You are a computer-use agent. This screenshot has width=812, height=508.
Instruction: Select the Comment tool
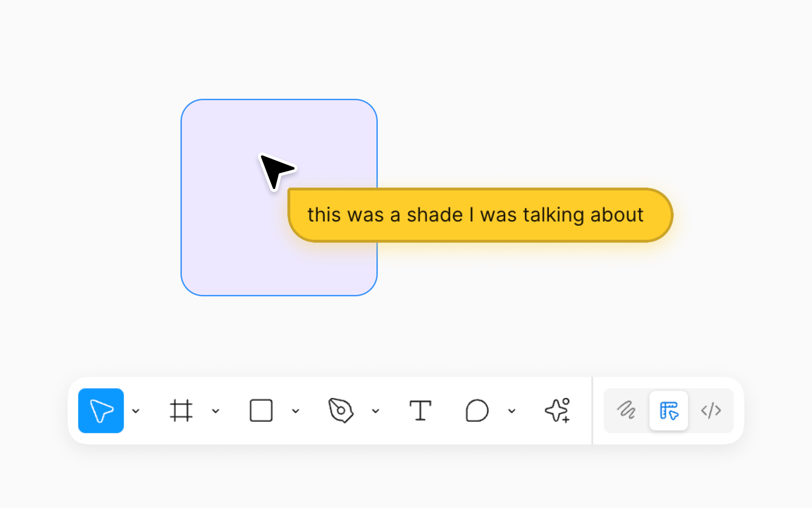pos(476,410)
